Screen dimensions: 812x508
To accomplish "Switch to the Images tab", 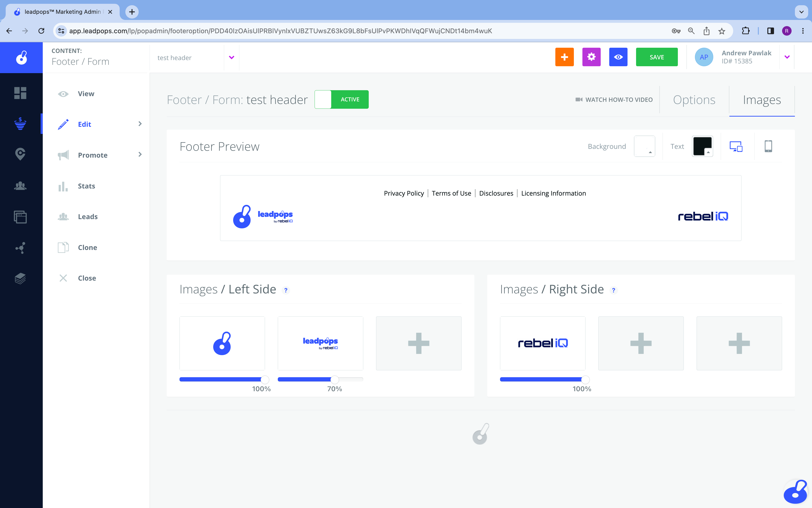I will pos(762,100).
